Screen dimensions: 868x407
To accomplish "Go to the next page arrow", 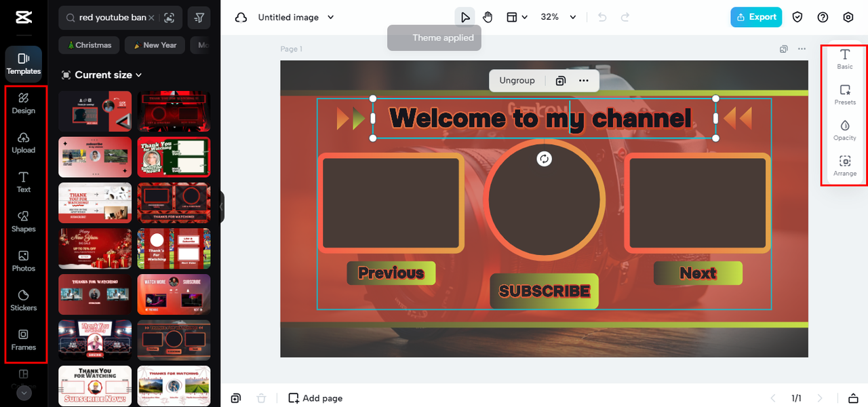I will point(821,398).
